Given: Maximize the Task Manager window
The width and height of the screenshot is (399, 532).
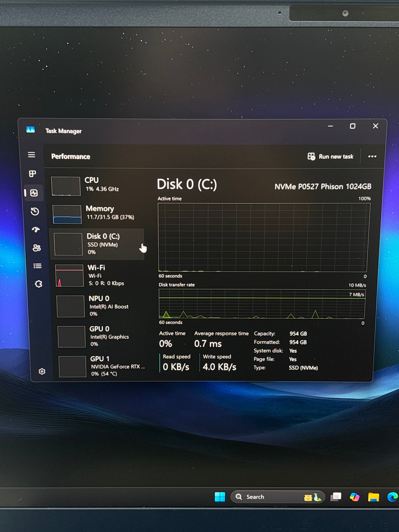Looking at the screenshot, I should pos(353,126).
